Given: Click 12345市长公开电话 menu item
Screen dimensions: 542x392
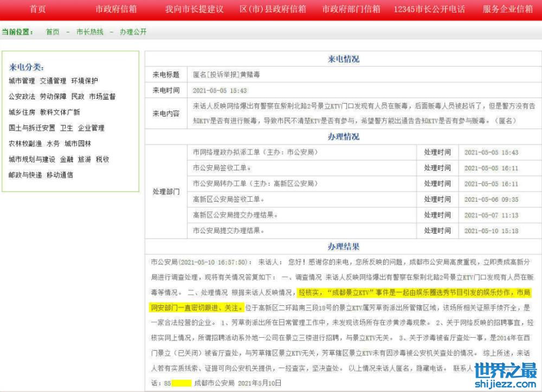Looking at the screenshot, I should [429, 9].
